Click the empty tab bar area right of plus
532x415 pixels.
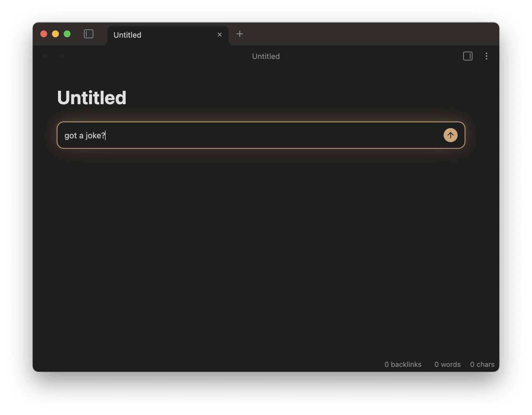(x=365, y=34)
